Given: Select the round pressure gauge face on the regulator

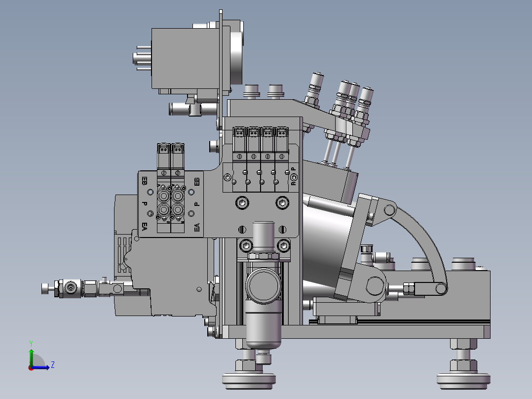Looking at the screenshot, I should pos(264,286).
